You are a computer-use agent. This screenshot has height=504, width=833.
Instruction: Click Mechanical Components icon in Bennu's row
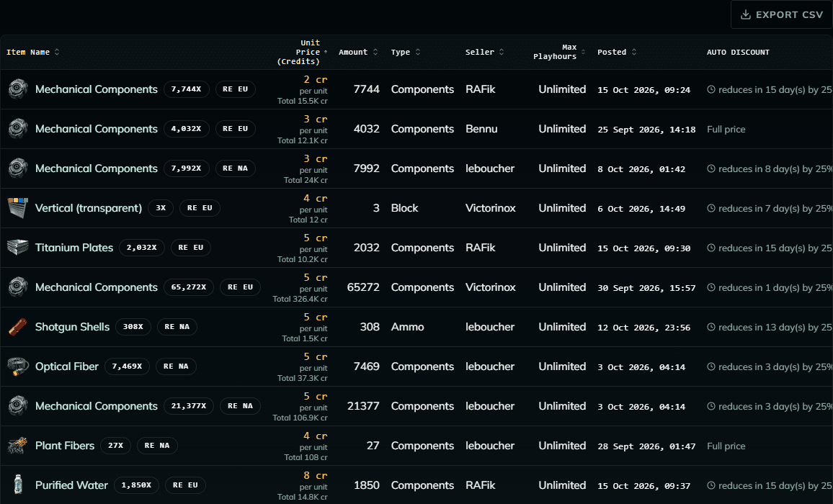pos(17,129)
